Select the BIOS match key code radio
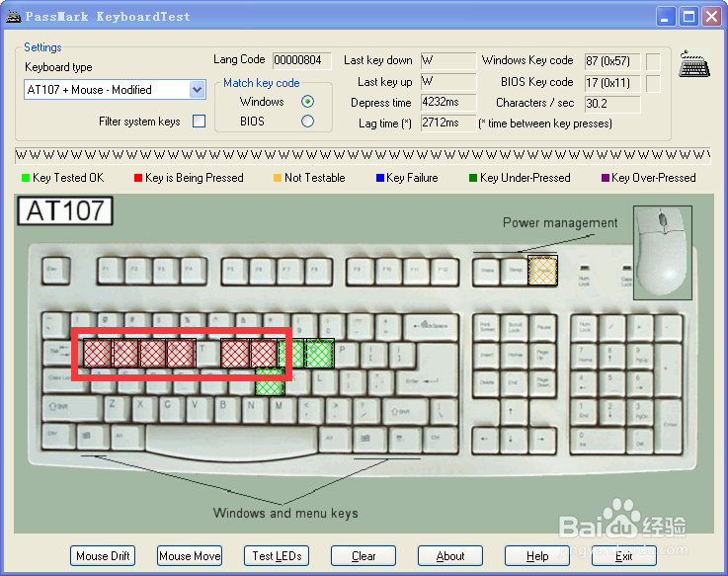Viewport: 728px width, 576px height. (x=307, y=122)
